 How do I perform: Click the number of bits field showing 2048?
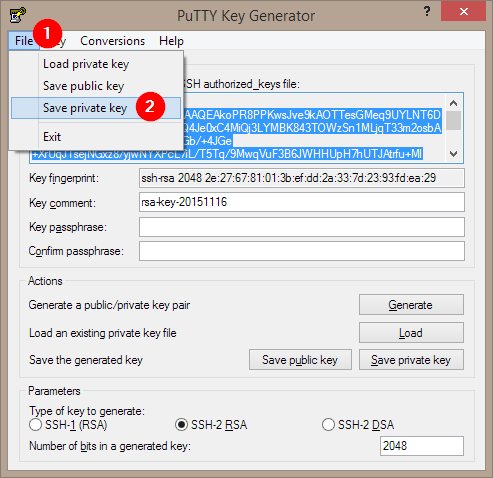click(422, 446)
